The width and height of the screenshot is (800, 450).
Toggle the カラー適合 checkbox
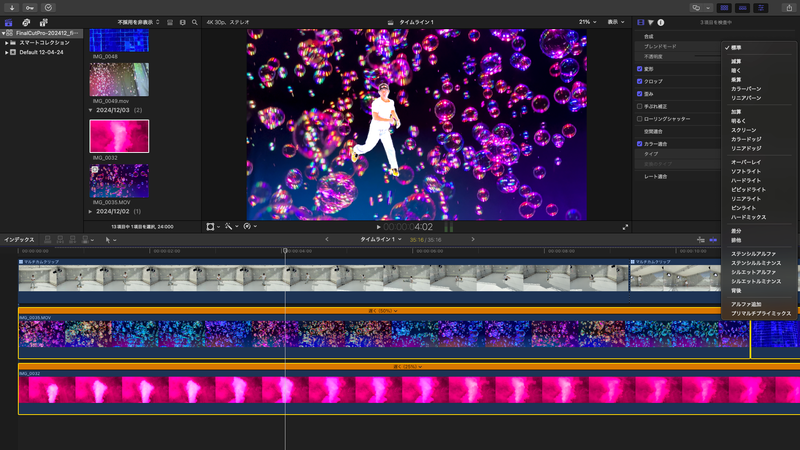[x=639, y=144]
